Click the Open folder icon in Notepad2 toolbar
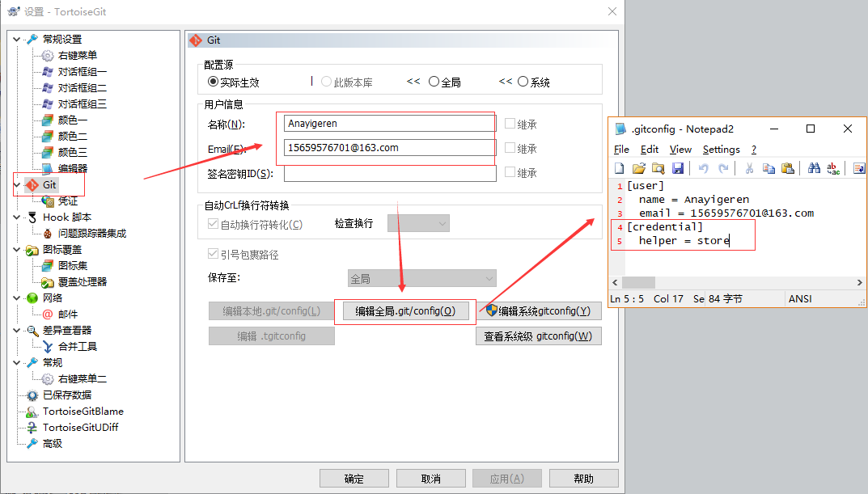This screenshot has width=868, height=494. pyautogui.click(x=639, y=168)
